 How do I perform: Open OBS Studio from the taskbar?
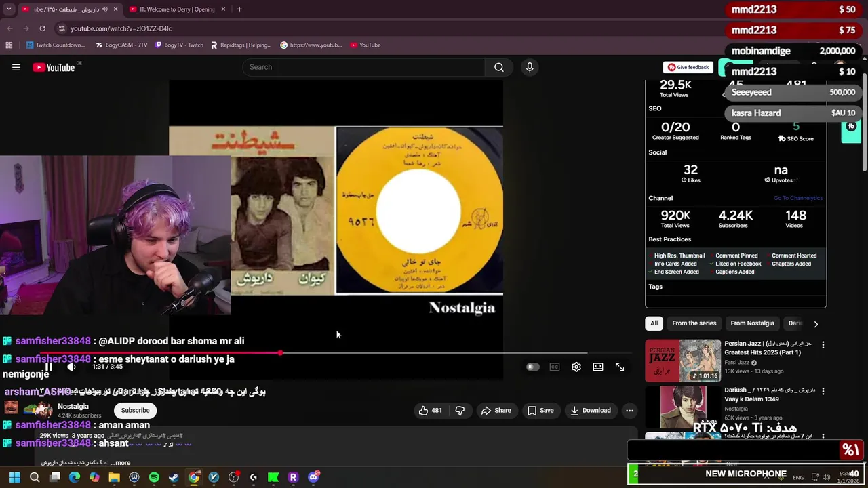(x=234, y=477)
